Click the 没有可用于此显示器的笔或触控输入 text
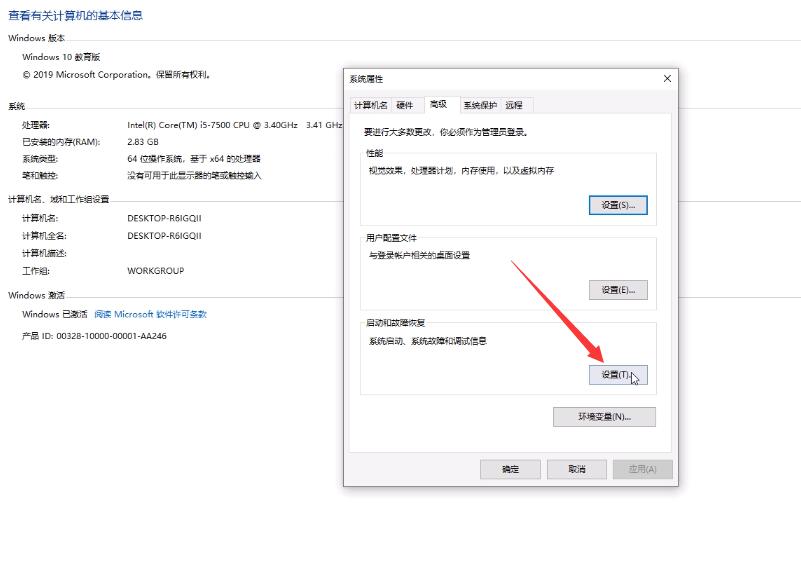Image resolution: width=801 pixels, height=573 pixels. coord(194,176)
